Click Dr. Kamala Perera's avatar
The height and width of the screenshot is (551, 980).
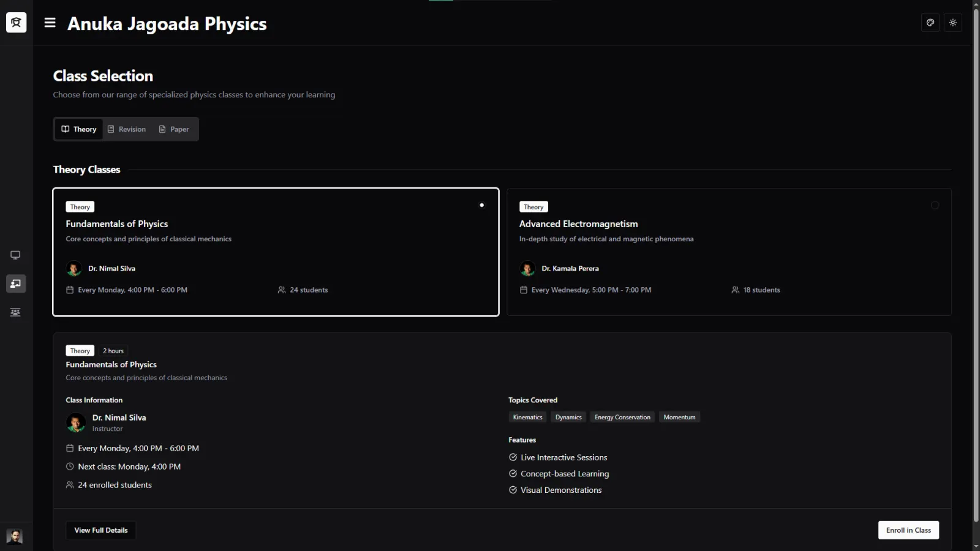coord(527,269)
